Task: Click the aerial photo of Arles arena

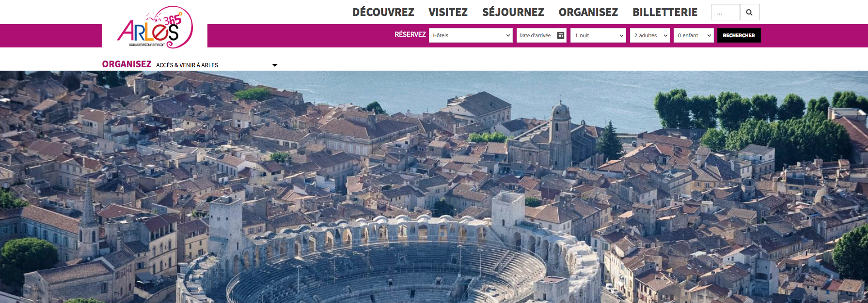Action: (x=434, y=187)
